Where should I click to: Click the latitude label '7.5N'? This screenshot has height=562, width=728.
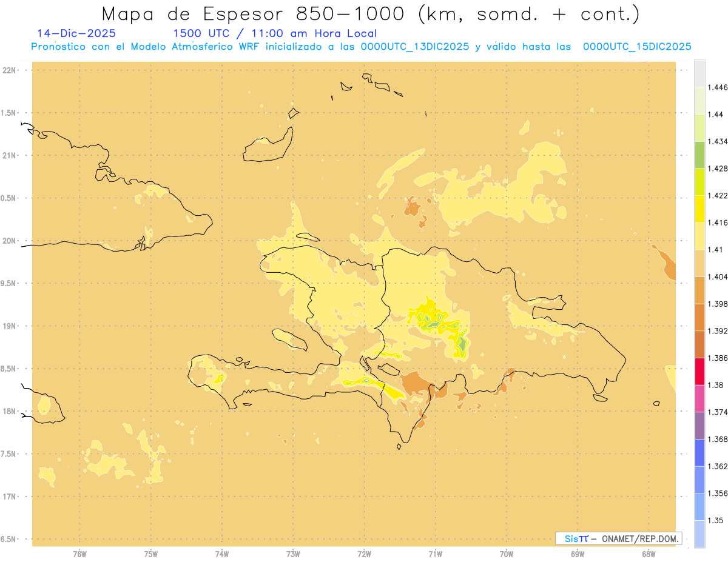(x=8, y=454)
